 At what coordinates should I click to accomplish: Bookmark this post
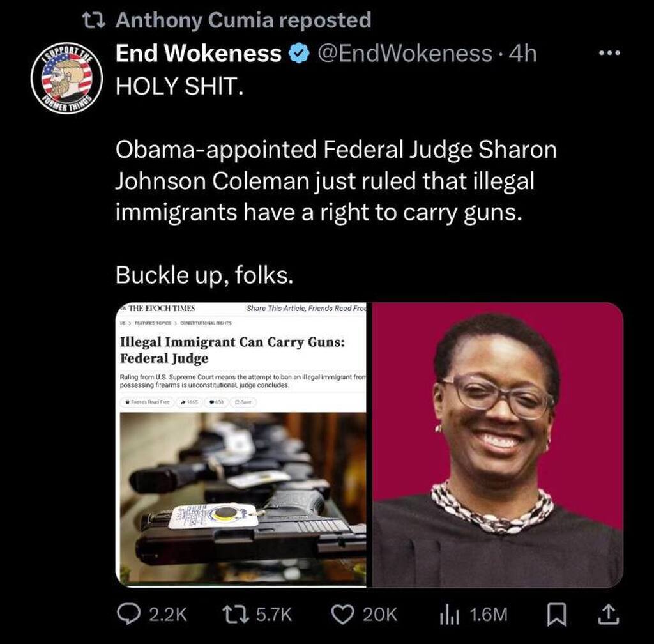[556, 615]
